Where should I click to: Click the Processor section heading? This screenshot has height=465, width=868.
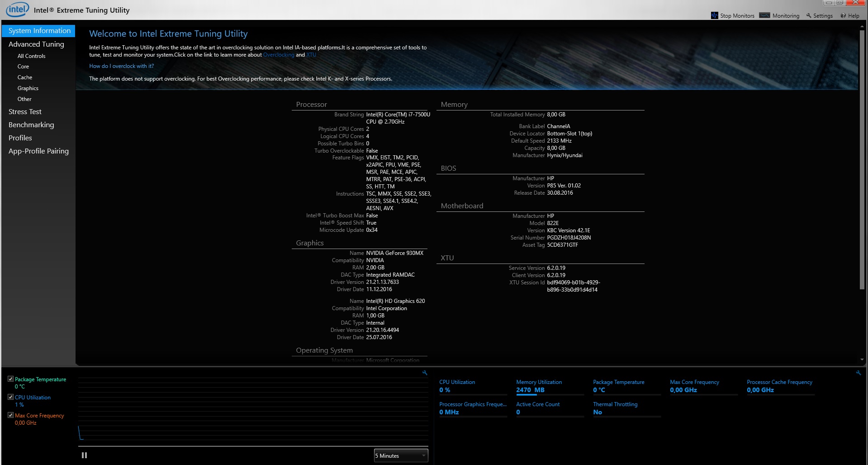311,105
